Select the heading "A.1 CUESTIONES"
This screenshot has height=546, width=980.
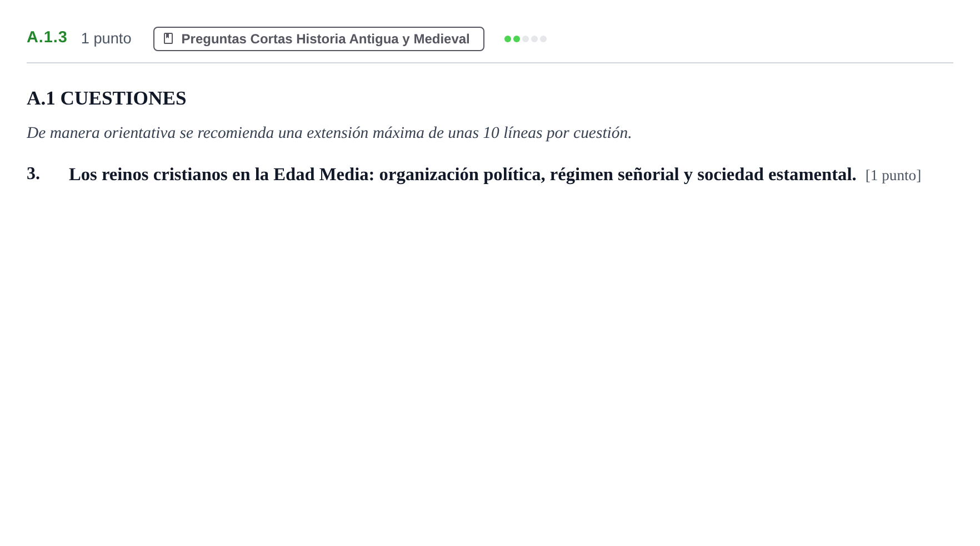[x=107, y=98]
